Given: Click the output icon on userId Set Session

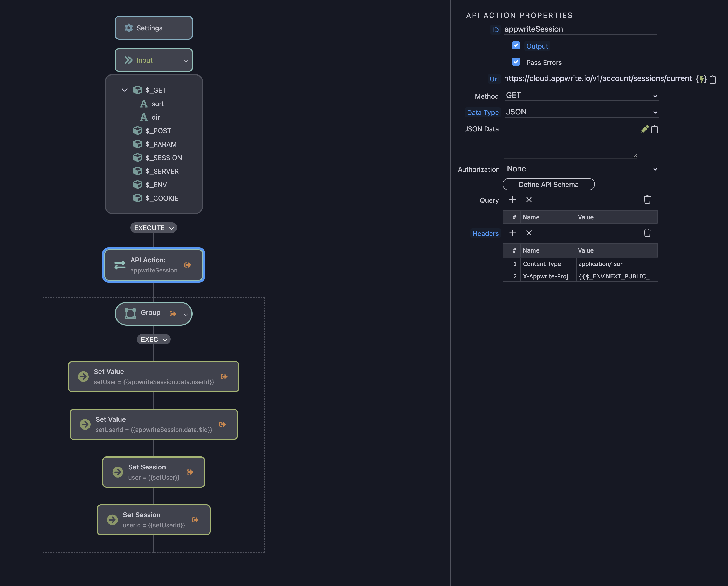Looking at the screenshot, I should click(x=195, y=520).
